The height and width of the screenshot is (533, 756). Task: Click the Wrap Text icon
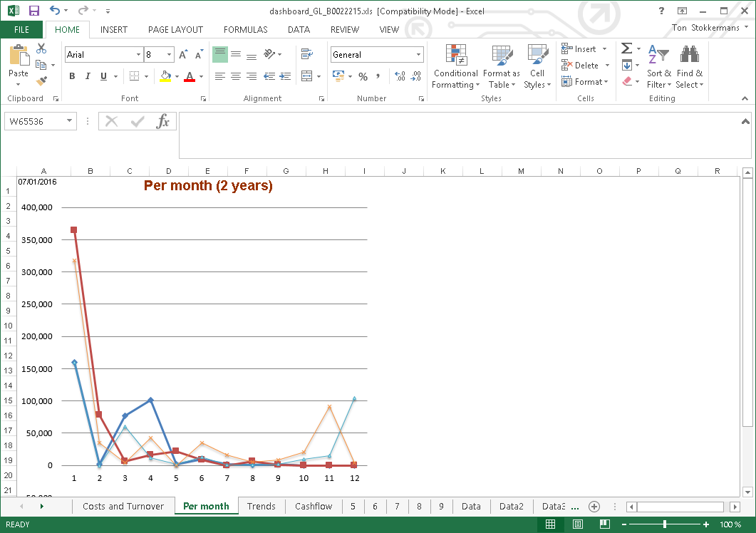coord(306,54)
